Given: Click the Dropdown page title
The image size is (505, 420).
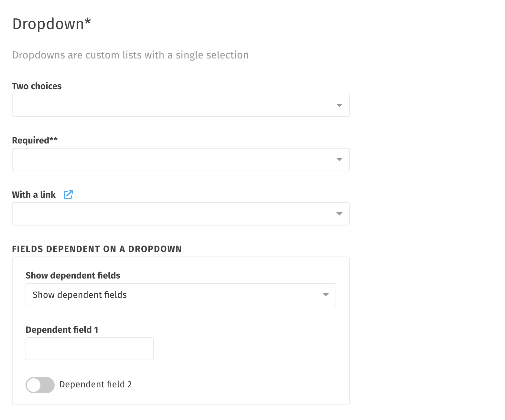Looking at the screenshot, I should pyautogui.click(x=52, y=24).
